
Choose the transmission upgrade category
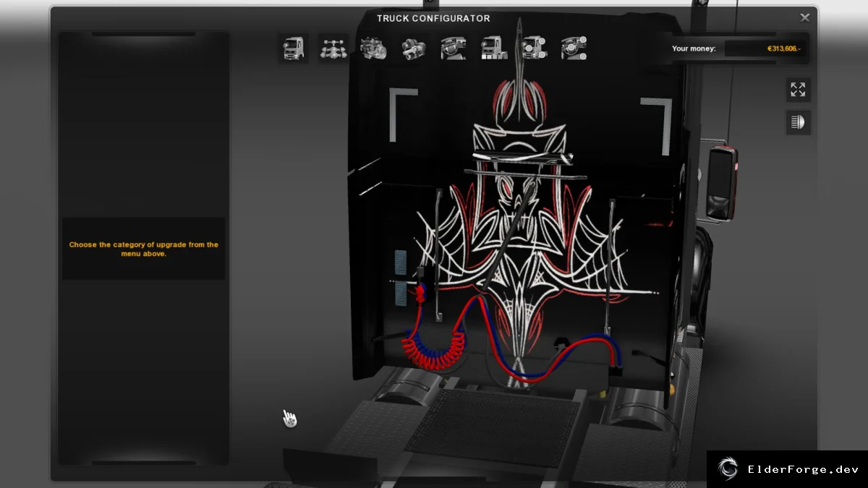[414, 48]
